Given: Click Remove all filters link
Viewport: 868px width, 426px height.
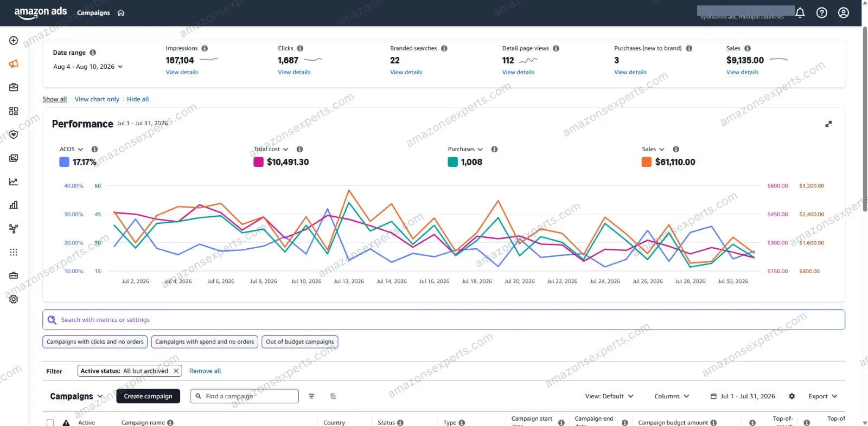Looking at the screenshot, I should tap(205, 371).
